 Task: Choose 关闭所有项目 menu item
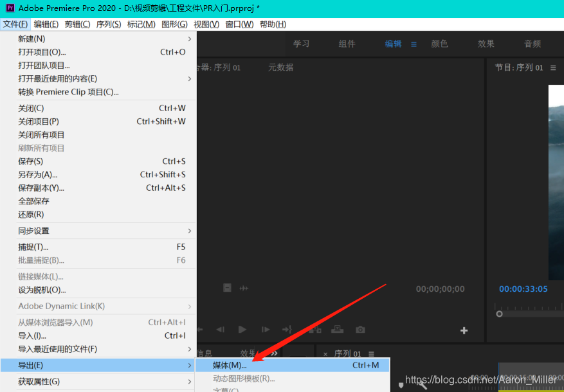click(98, 135)
